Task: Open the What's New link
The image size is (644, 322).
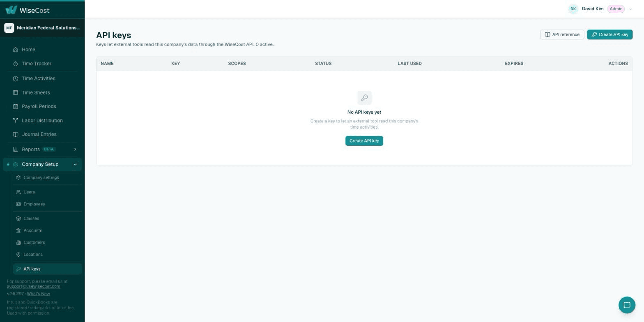Action: tap(39, 294)
